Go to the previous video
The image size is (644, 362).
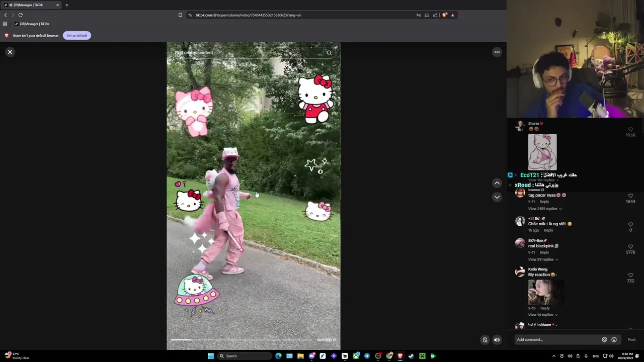click(497, 183)
